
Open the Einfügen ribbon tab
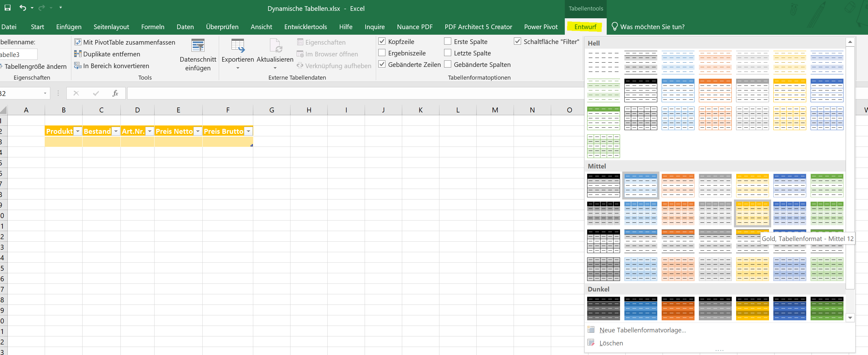pos(69,27)
